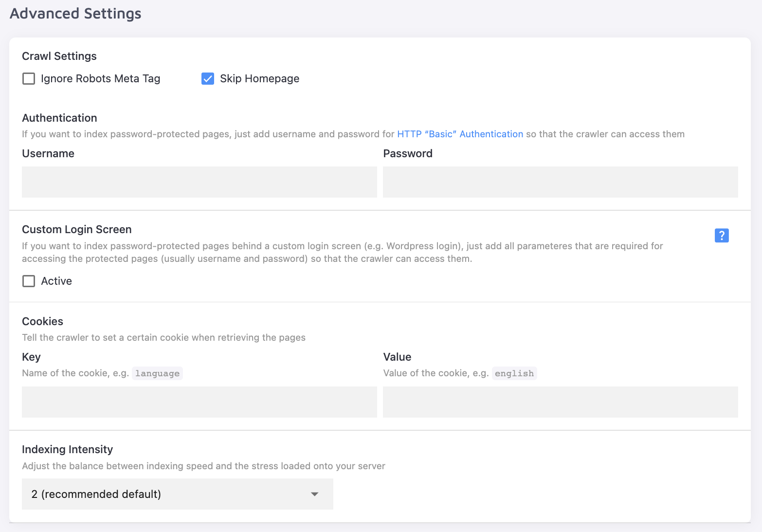Click the "Skip Homepage" label text
Viewport: 762px width, 532px height.
[259, 79]
